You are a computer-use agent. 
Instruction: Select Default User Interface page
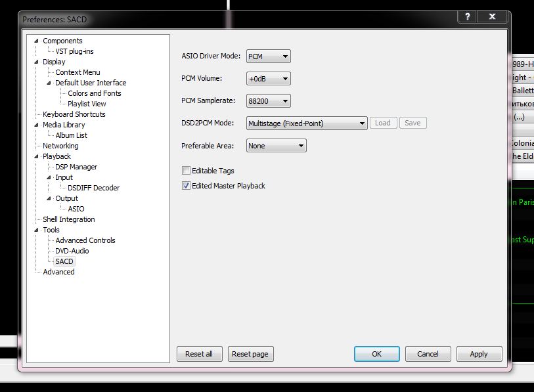point(91,83)
